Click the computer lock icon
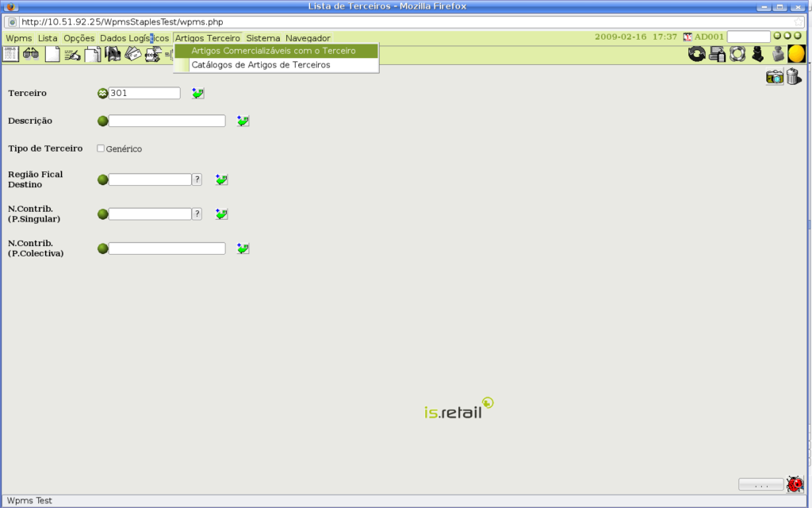812x508 pixels. (x=717, y=54)
